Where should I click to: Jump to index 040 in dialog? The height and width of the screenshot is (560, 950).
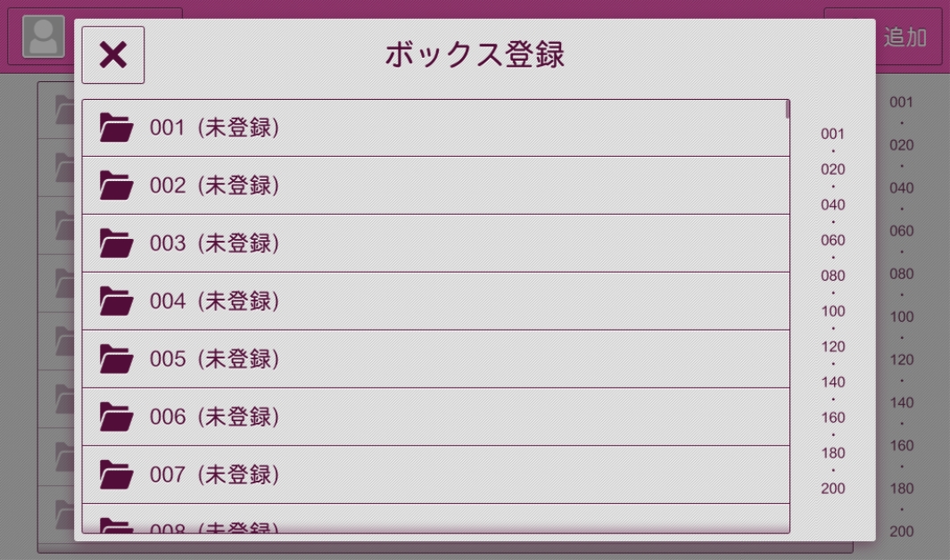(x=832, y=205)
